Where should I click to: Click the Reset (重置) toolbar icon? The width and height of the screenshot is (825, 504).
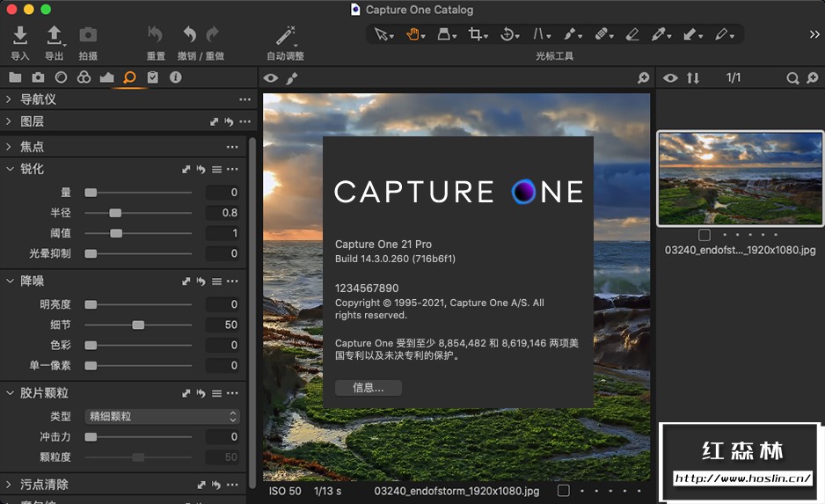click(x=156, y=35)
